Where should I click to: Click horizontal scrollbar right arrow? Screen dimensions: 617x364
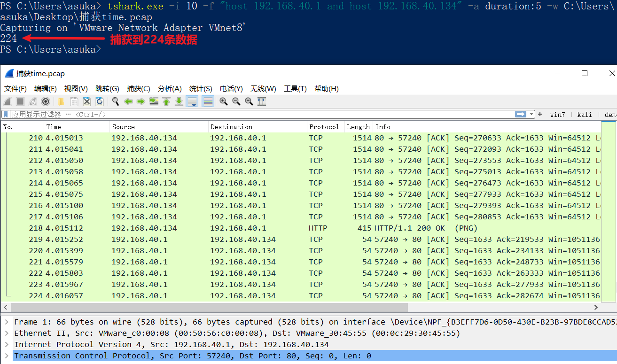[596, 307]
